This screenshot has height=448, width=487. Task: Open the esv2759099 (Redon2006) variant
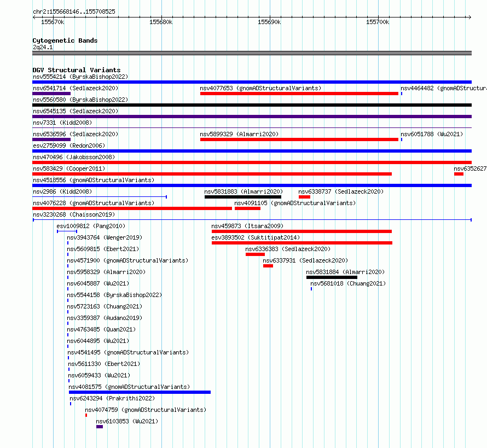[x=69, y=146]
